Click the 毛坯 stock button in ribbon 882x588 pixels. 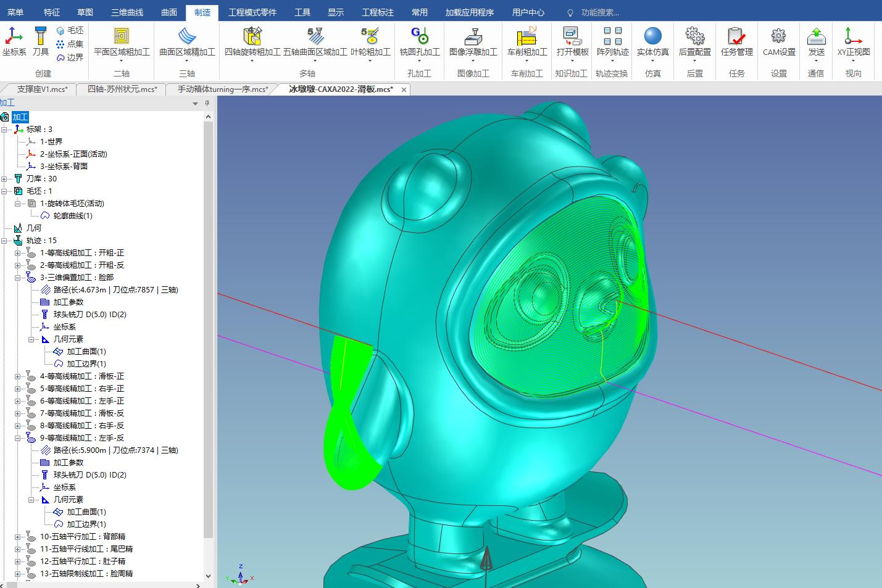[70, 30]
